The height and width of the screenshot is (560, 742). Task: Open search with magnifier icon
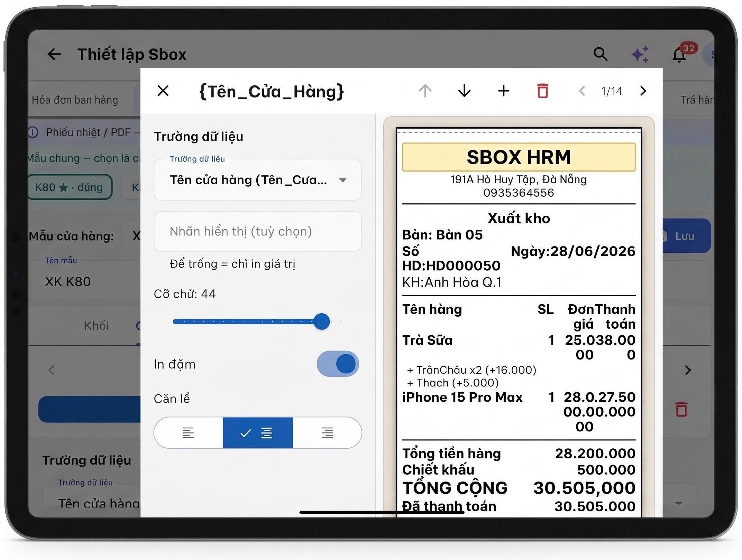pos(601,54)
